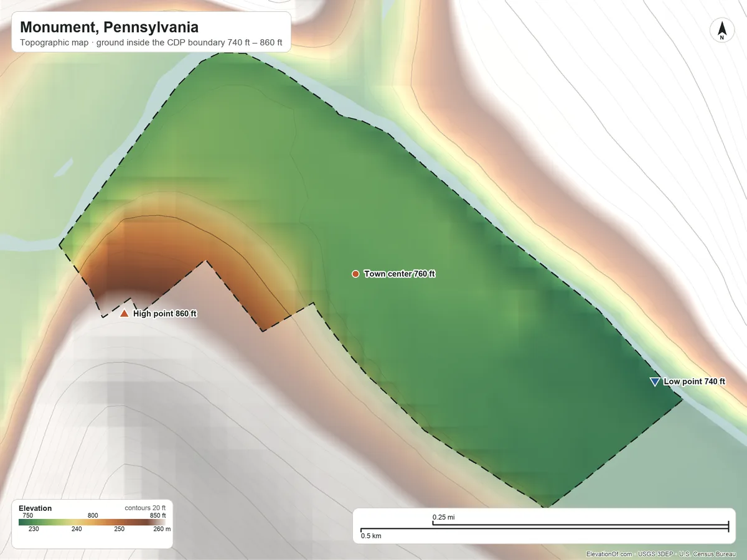The image size is (747, 560).
Task: Click the north arrow compass icon
Action: 721,31
